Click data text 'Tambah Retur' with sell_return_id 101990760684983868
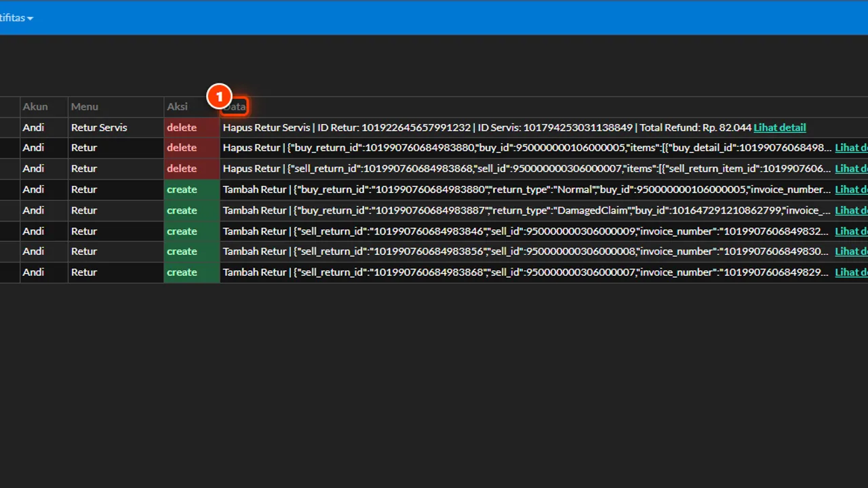Screen dimensions: 868x488 (526, 272)
